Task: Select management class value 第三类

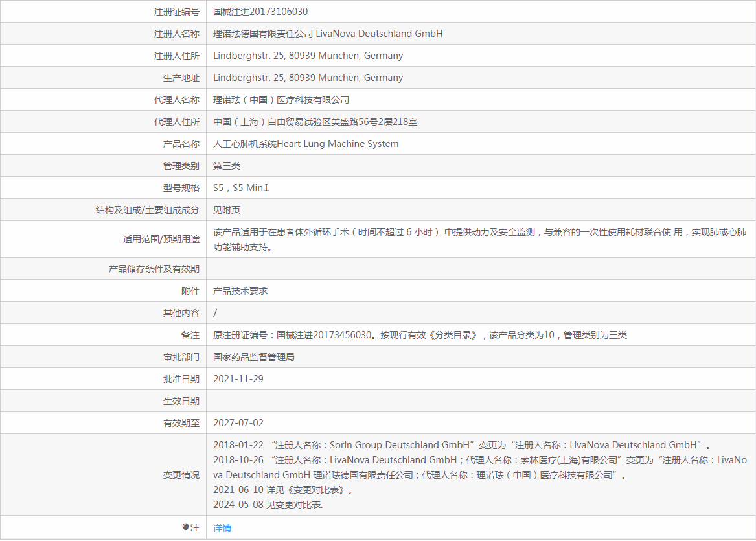Action: 227,166
